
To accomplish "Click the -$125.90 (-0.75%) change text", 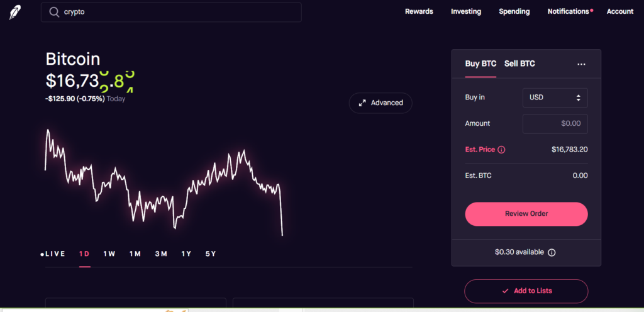I will tap(75, 99).
